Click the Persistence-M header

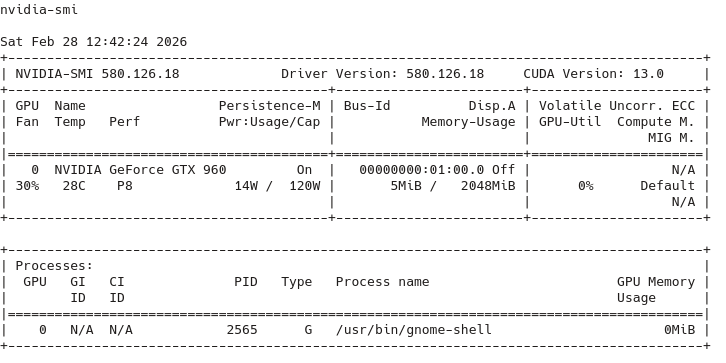[x=269, y=106]
